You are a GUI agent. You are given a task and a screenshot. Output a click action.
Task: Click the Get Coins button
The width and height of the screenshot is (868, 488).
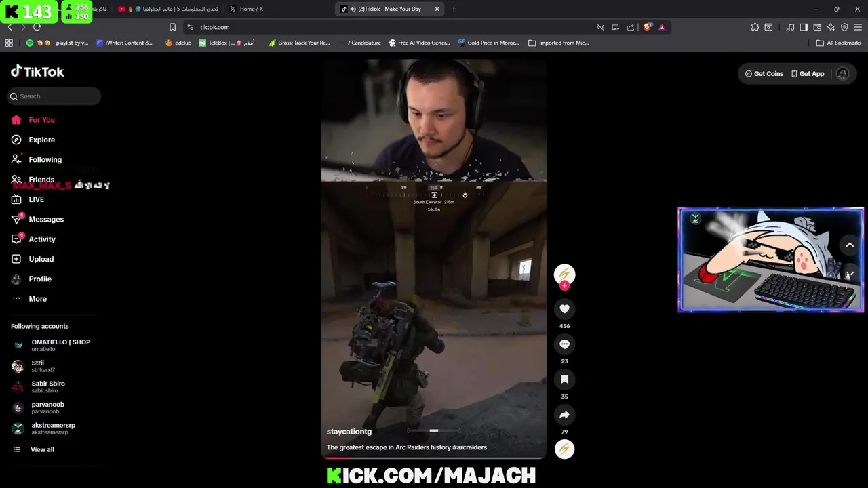[x=764, y=74]
